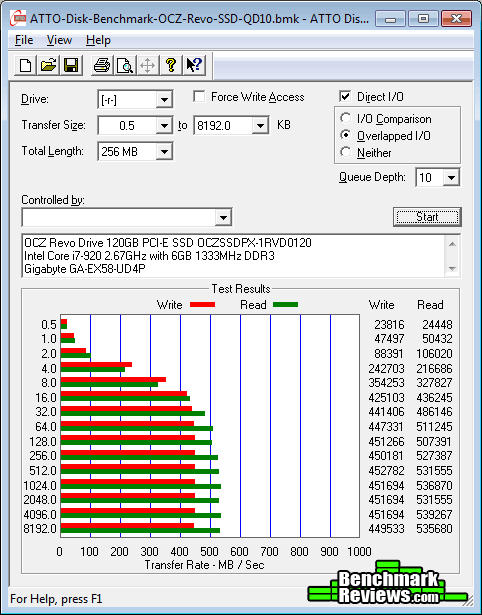
Task: Uncheck the Direct I/O checkbox
Action: click(x=345, y=96)
